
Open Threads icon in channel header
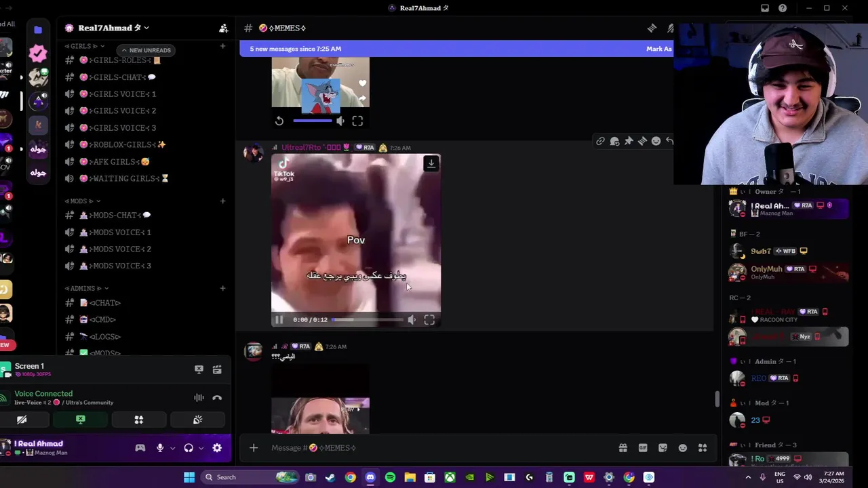(652, 28)
